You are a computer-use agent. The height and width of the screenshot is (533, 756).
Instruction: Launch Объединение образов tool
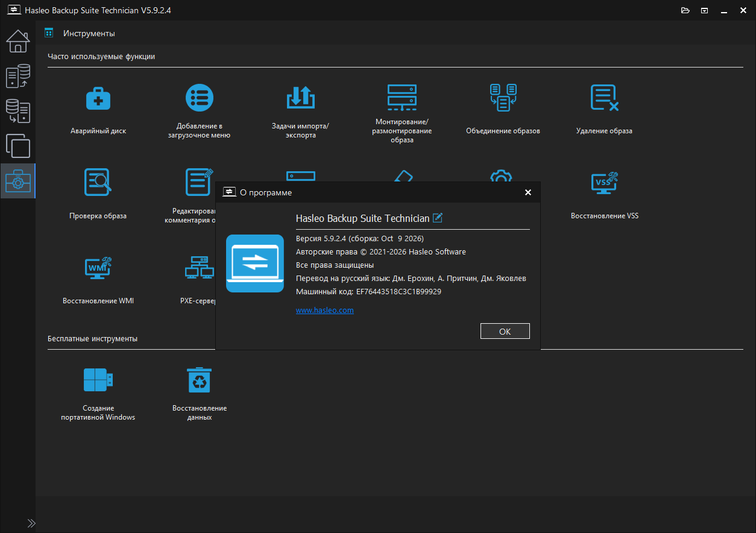tap(503, 110)
